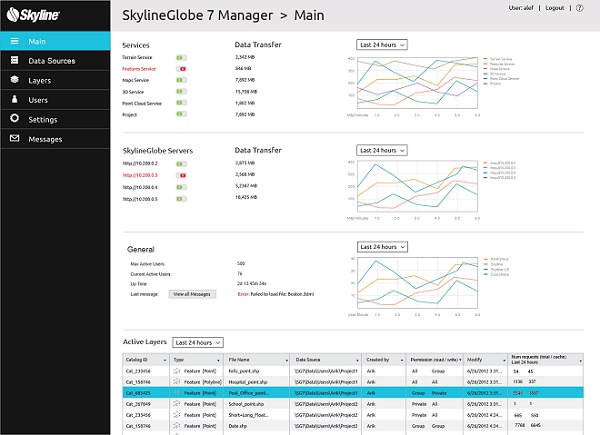Screen dimensions: 600x435
Task: Click the Main hamburger menu icon
Action: coord(15,42)
